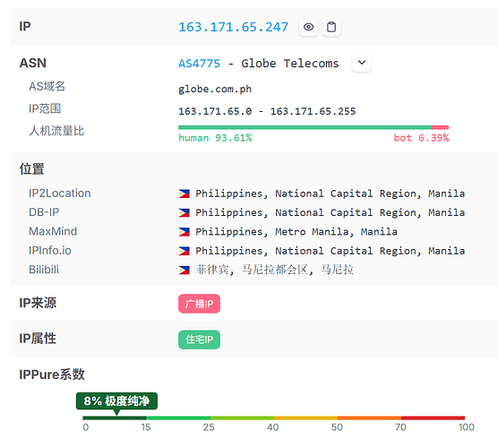Image resolution: width=498 pixels, height=448 pixels.
Task: Click the ASN row heading
Action: click(33, 63)
